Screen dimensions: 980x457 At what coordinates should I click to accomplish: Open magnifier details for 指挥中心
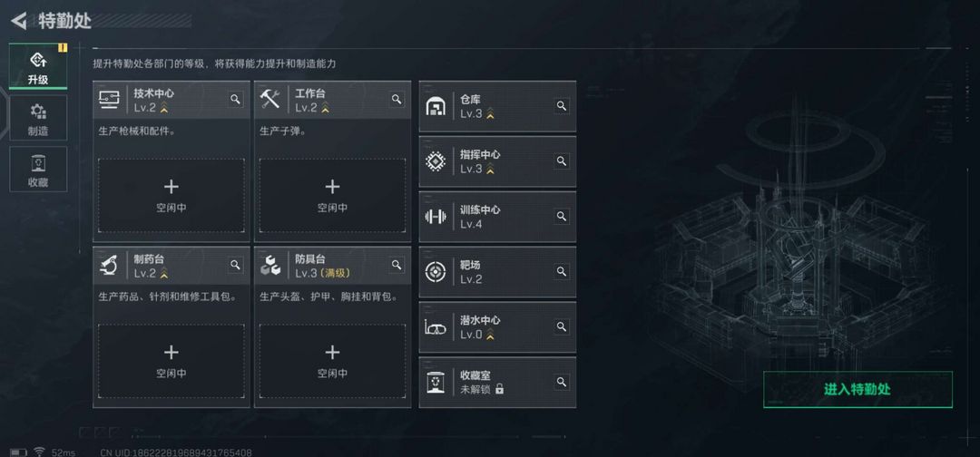point(562,161)
